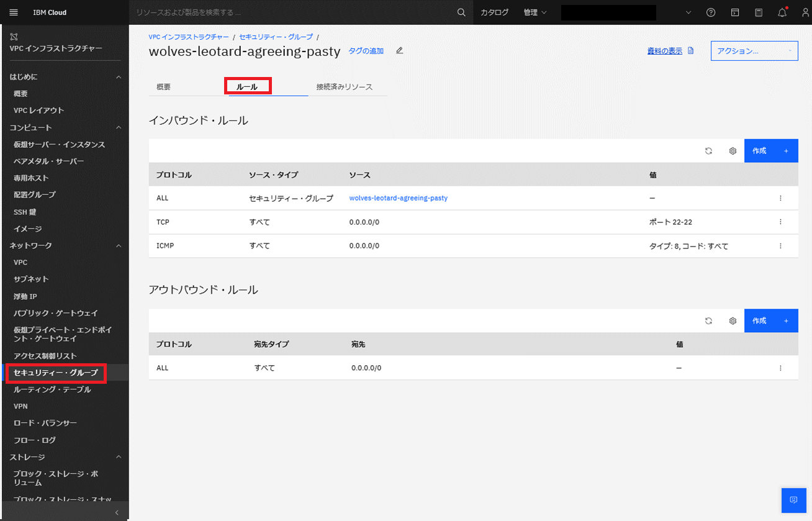812x521 pixels.
Task: Select 概要 under はじめに in sidebar
Action: [x=20, y=94]
